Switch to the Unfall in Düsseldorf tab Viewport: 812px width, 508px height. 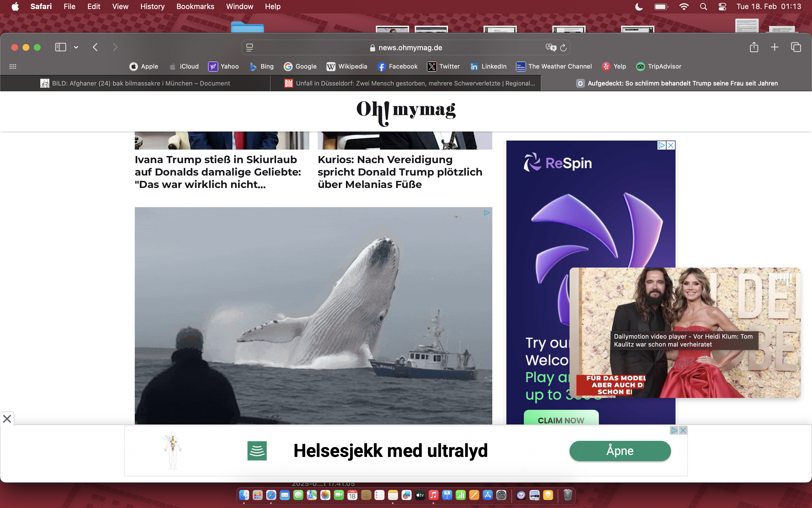pyautogui.click(x=406, y=83)
